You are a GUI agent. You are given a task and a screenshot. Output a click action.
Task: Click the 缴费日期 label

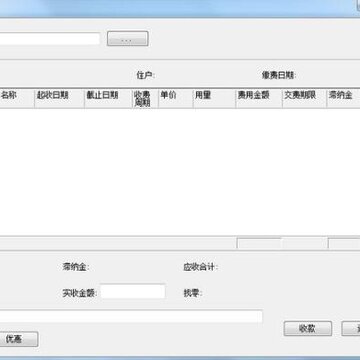click(279, 75)
